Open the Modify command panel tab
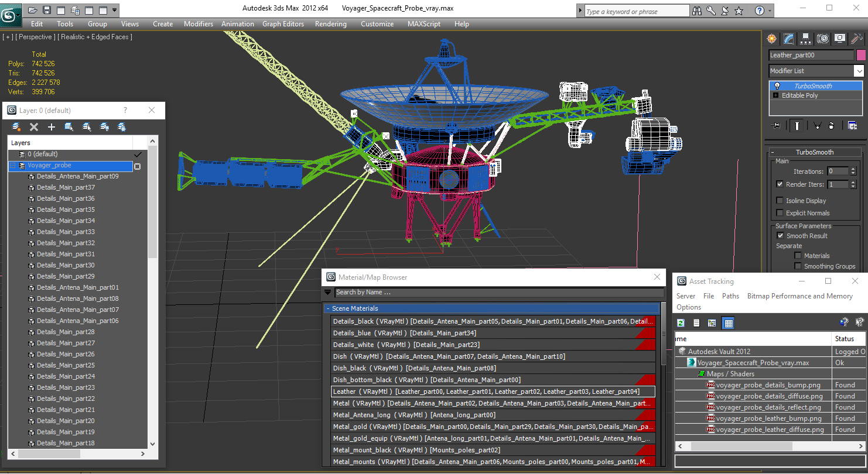This screenshot has width=868, height=474. pyautogui.click(x=789, y=39)
